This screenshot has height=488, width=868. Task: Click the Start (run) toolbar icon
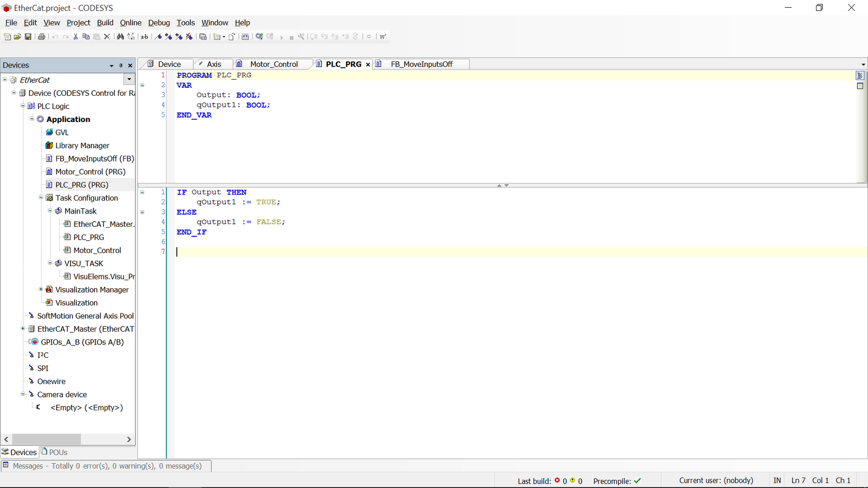(x=281, y=36)
